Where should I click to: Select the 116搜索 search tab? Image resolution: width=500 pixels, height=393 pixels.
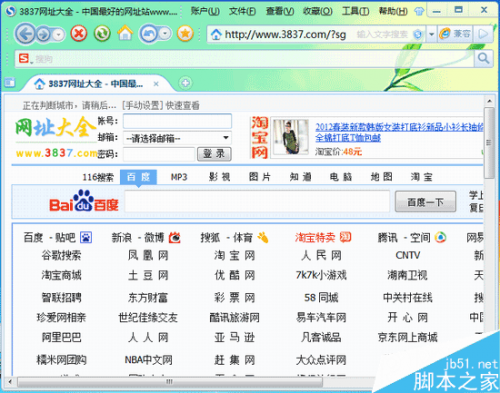pyautogui.click(x=98, y=177)
